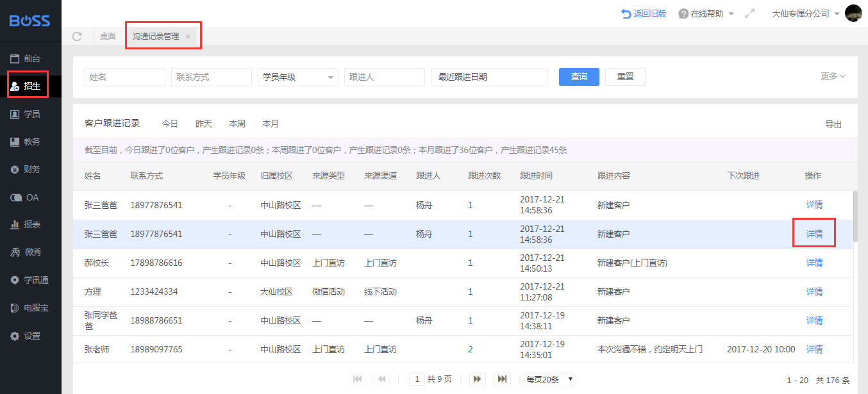The height and width of the screenshot is (394, 868).
Task: Jump to the first page of results
Action: click(x=358, y=379)
